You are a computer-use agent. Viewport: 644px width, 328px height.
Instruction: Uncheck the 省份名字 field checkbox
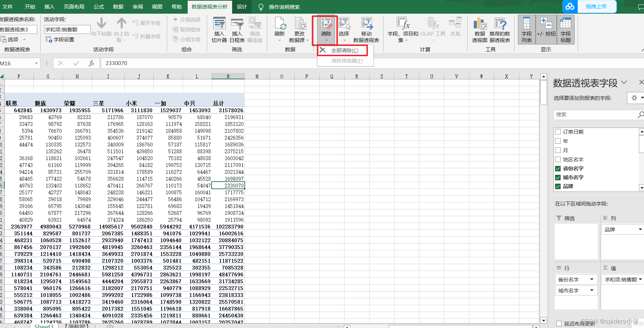pos(558,168)
